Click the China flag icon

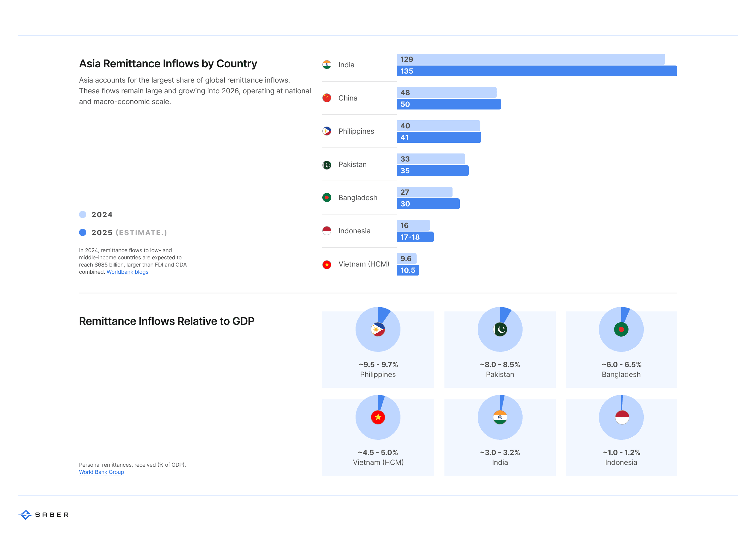pyautogui.click(x=327, y=98)
